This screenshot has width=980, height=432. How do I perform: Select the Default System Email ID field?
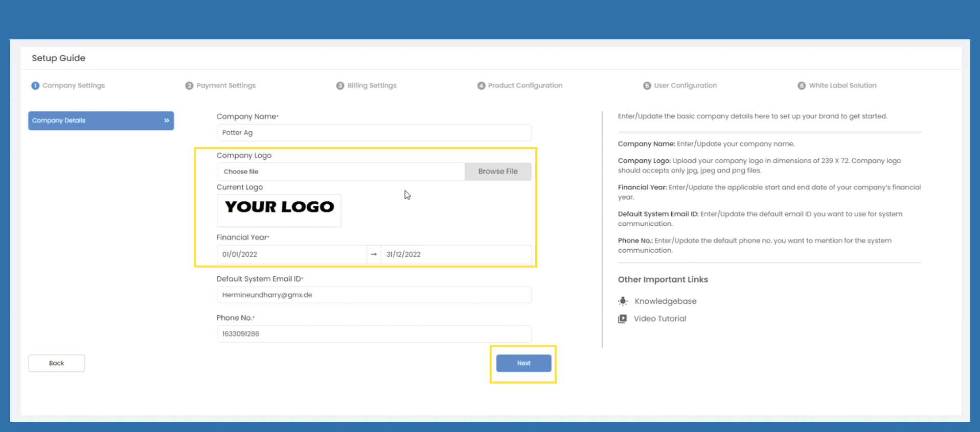tap(374, 295)
